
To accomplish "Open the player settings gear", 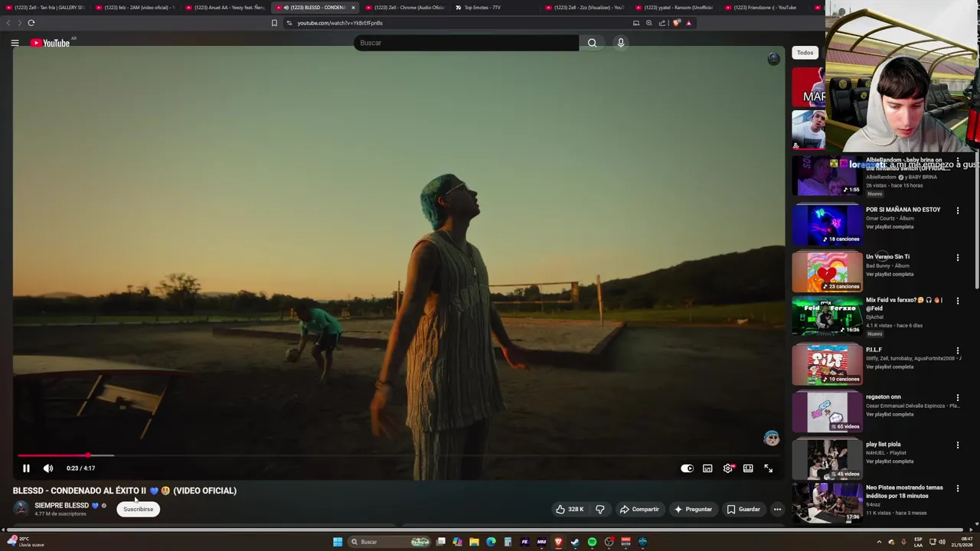I will (728, 468).
